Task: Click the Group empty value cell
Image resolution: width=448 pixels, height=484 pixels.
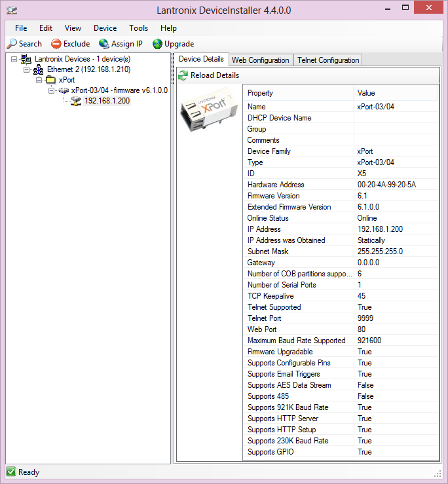Action: [396, 129]
